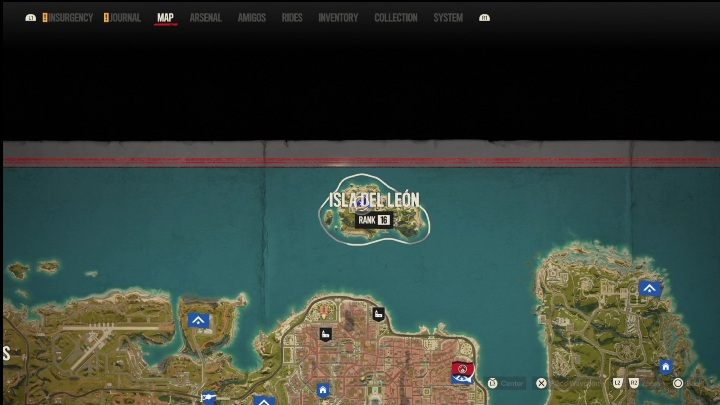Switch to the Arsenal tab

[205, 18]
